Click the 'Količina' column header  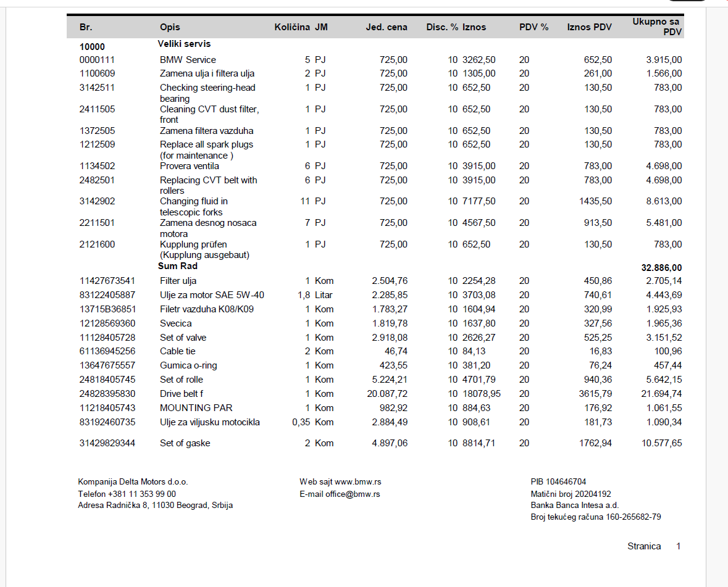[x=291, y=27]
